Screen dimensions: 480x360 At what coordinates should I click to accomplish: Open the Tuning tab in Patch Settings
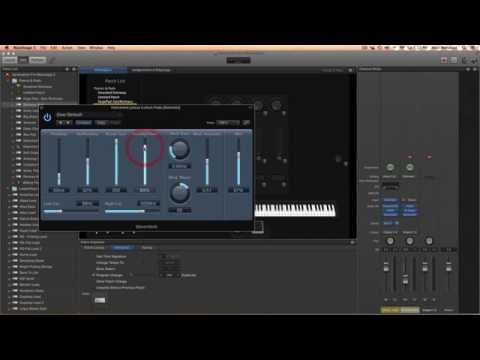tap(147, 248)
